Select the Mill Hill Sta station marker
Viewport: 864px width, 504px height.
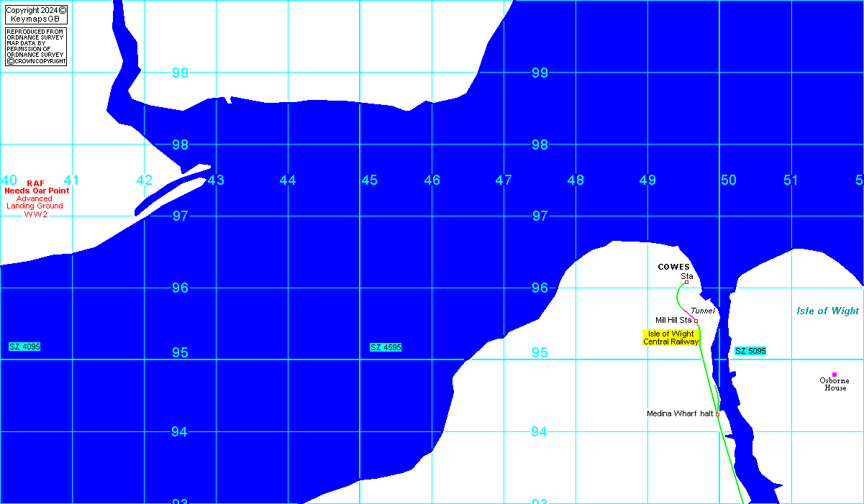pyautogui.click(x=696, y=321)
